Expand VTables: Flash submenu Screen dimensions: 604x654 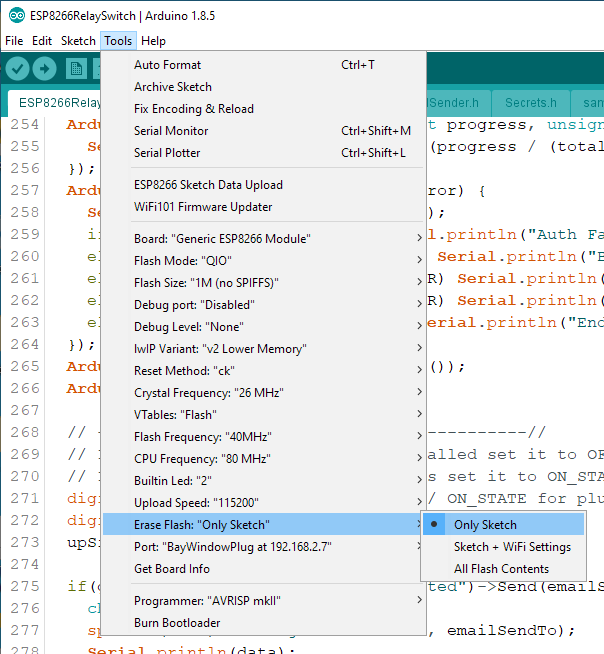tap(264, 415)
